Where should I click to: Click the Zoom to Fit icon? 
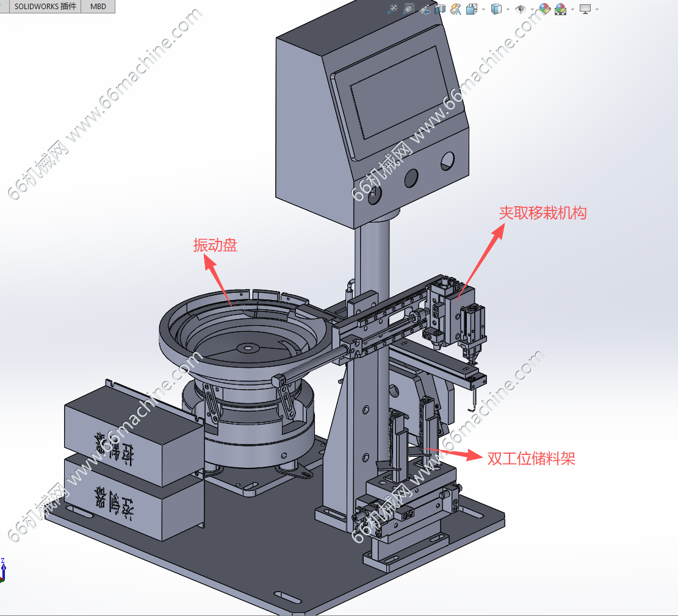pos(393,9)
